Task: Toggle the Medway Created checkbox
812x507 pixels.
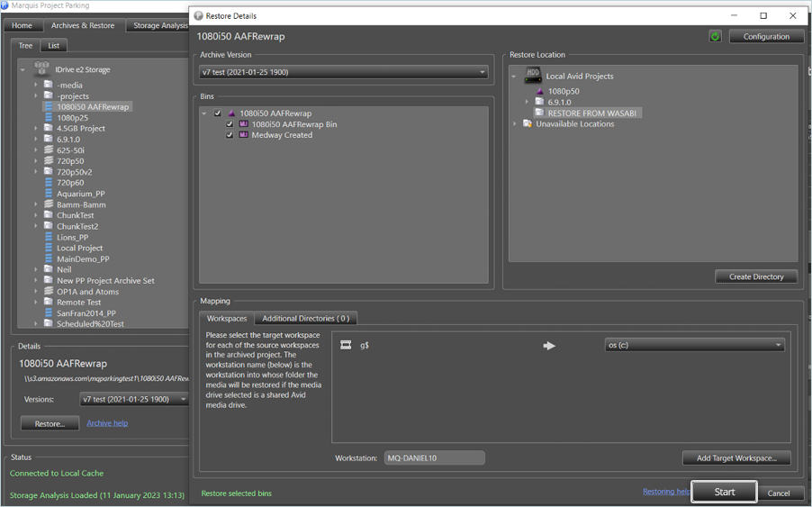Action: click(230, 135)
